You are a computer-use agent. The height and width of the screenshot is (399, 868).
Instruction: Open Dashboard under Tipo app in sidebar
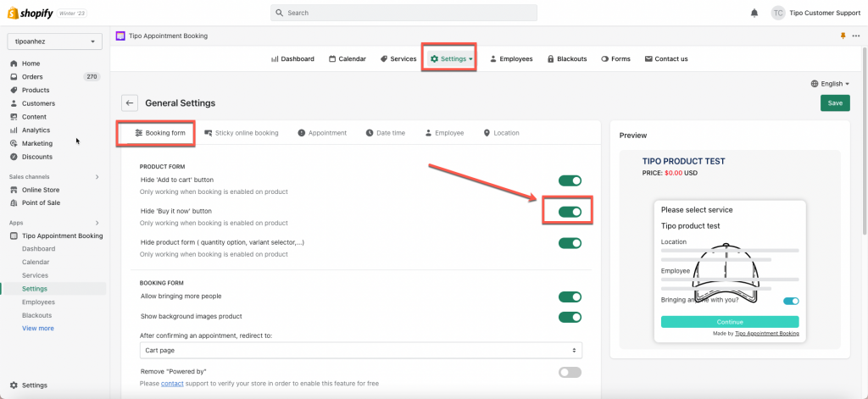pyautogui.click(x=38, y=248)
